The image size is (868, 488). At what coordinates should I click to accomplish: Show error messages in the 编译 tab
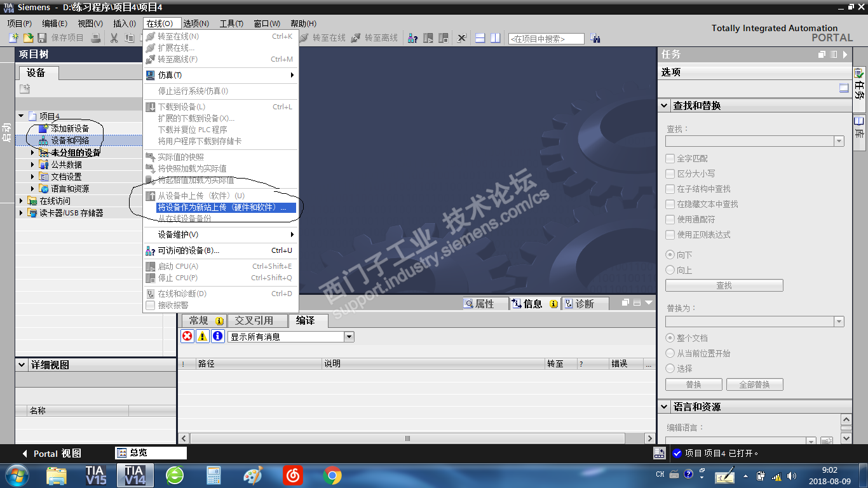click(187, 337)
